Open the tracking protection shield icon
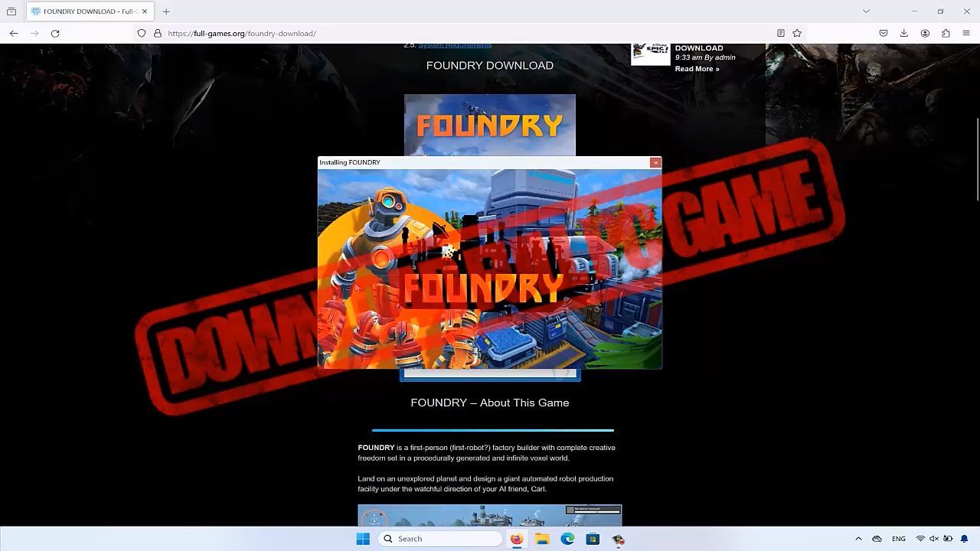This screenshot has height=551, width=980. [142, 34]
